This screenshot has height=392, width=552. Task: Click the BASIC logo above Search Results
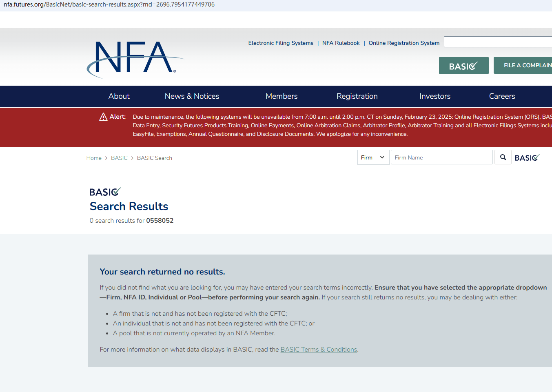point(105,192)
